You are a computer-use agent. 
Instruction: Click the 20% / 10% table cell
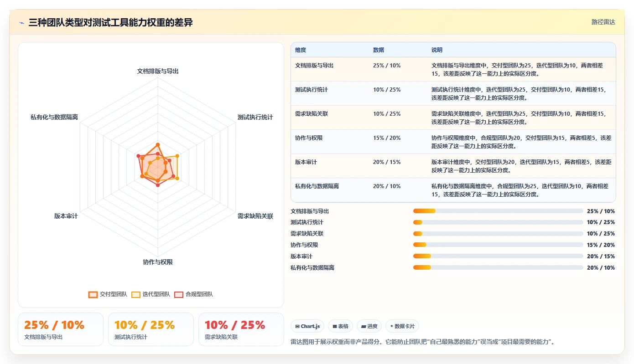coord(387,186)
